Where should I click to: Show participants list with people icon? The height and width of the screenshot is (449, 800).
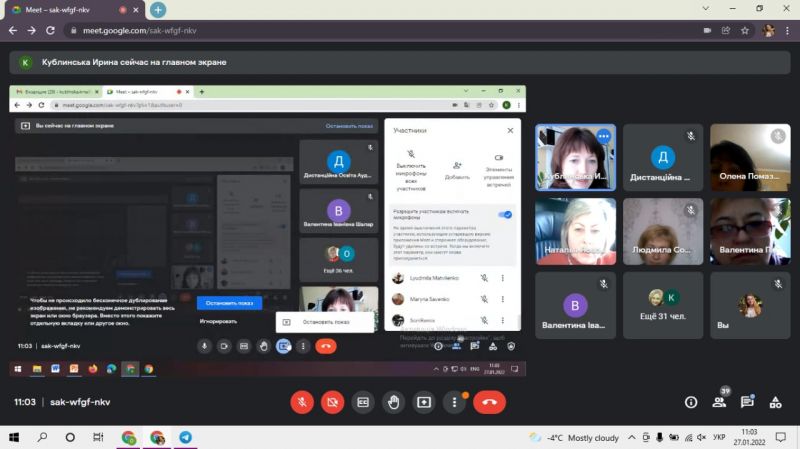click(719, 402)
